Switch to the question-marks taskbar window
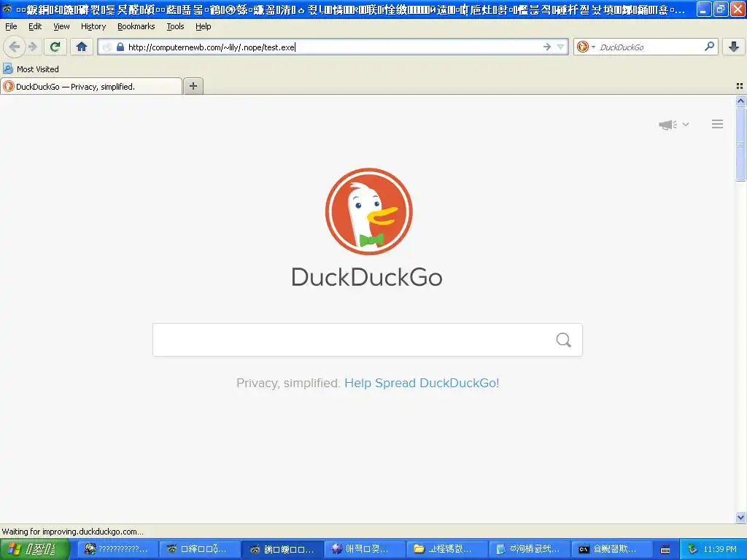Image resolution: width=747 pixels, height=560 pixels. (x=118, y=550)
